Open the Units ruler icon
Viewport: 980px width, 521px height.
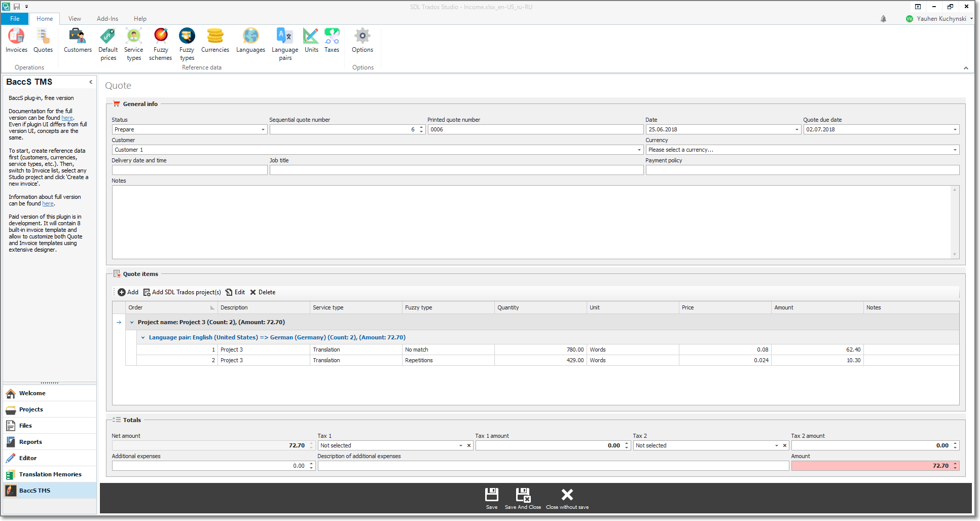pos(311,41)
